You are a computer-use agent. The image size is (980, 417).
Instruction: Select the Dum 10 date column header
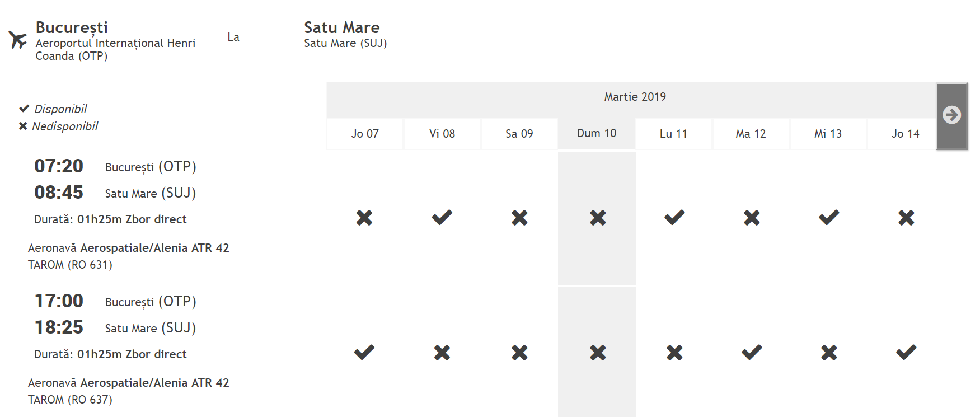pyautogui.click(x=597, y=134)
